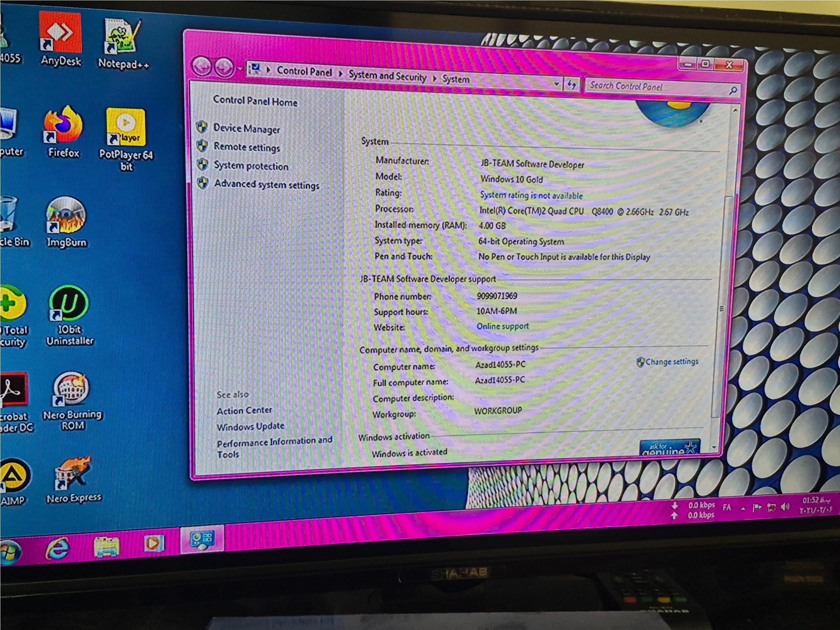Screen dimensions: 840x630
Task: Select the text 'Windows 10 Gold'
Action: pos(512,179)
